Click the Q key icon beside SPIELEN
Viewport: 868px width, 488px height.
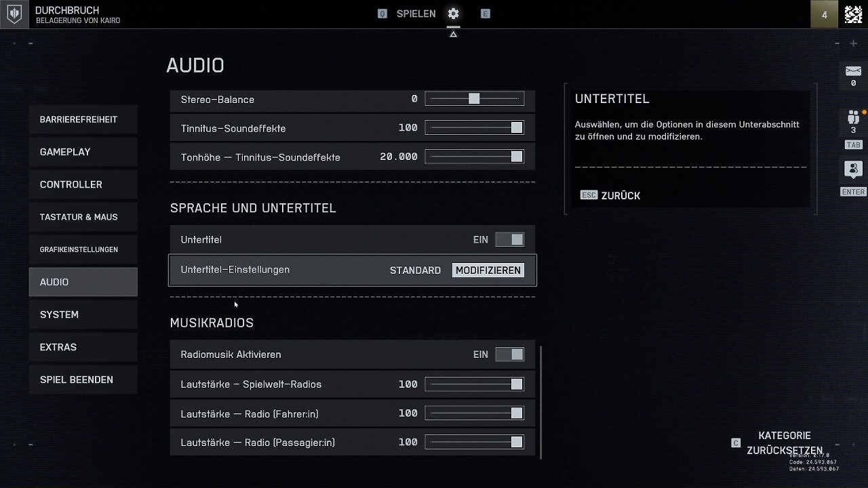[382, 14]
